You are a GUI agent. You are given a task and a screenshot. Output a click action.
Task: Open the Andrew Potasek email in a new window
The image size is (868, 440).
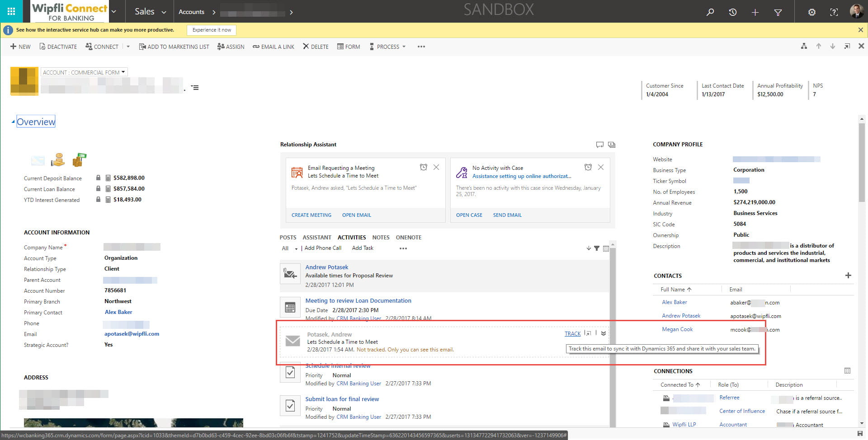(588, 333)
